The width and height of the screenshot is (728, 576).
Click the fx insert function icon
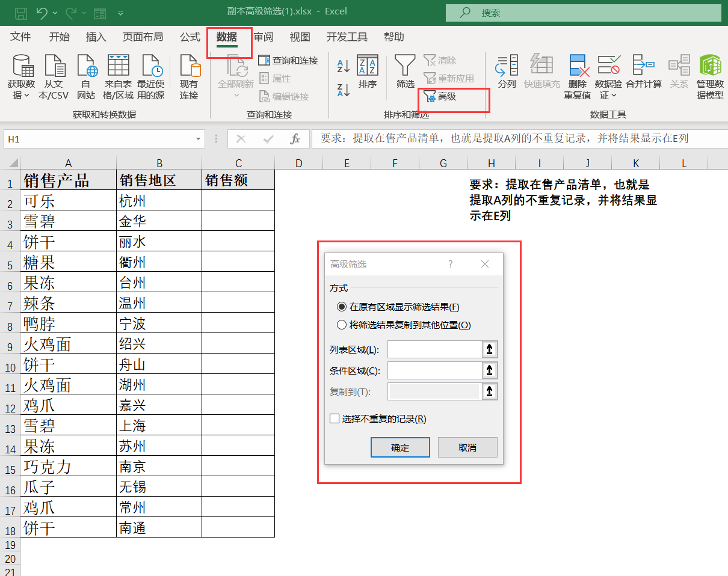(x=295, y=139)
